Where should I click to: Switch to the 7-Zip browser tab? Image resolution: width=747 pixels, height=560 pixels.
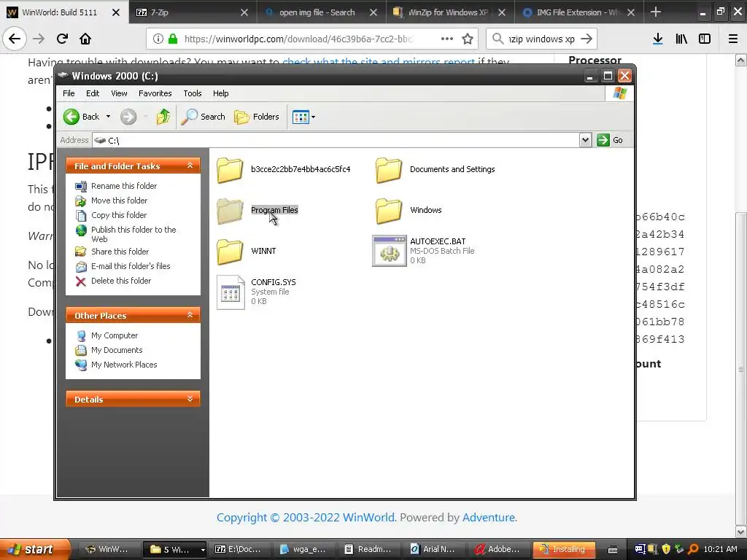coord(193,12)
